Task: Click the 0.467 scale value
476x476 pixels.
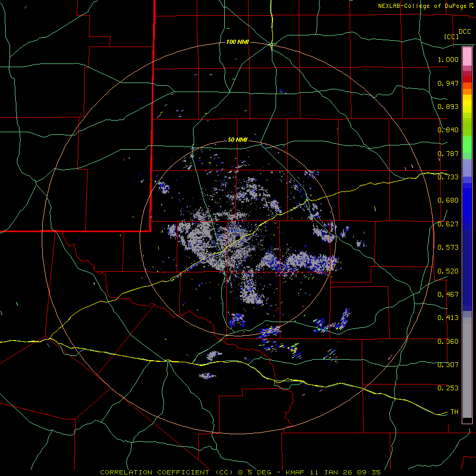Action: (448, 295)
